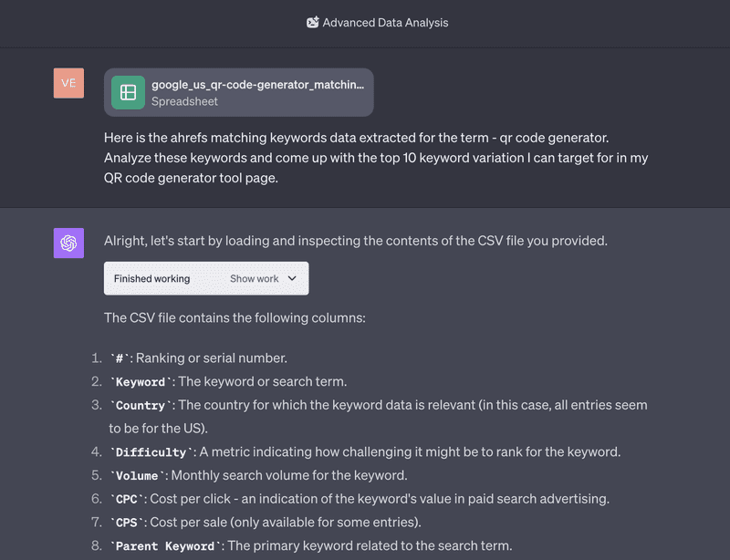Click the Parent Keyword code term
The image size is (730, 560).
point(165,546)
